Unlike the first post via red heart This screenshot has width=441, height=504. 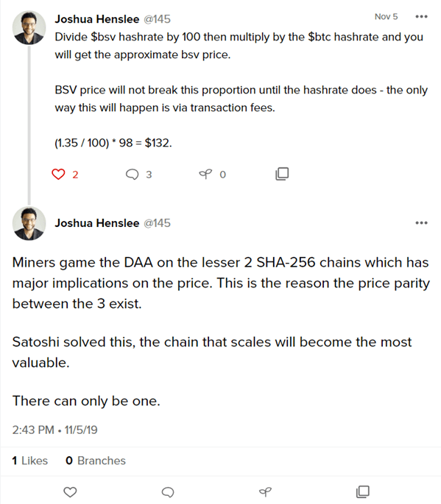[58, 174]
